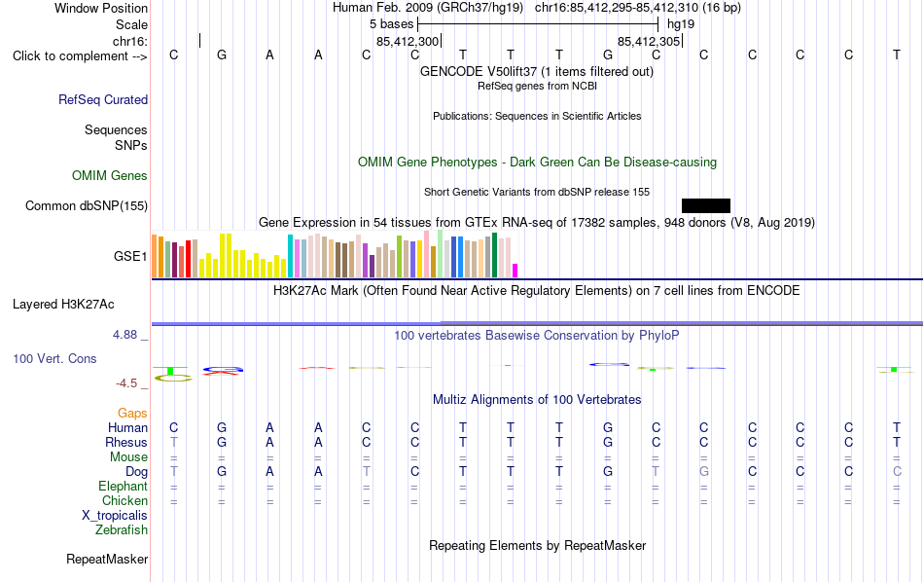Viewport: 924px width, 582px height.
Task: Click the -4.5 PhyloP lower value
Action: point(126,383)
